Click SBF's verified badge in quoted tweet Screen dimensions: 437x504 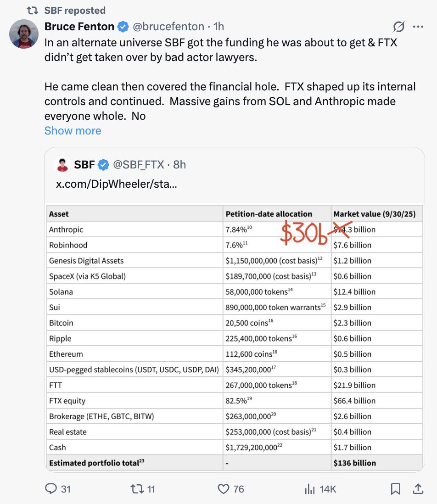point(103,164)
